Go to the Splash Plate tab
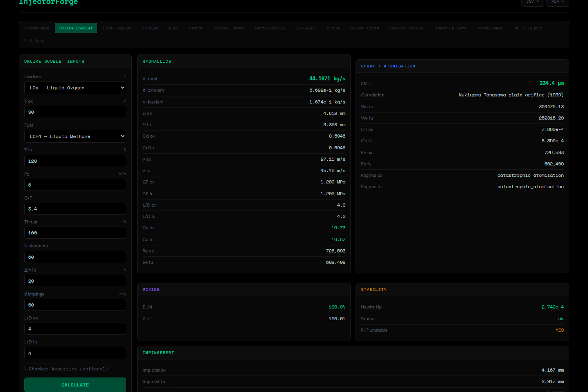This screenshot has height=392, width=588. coord(365,28)
